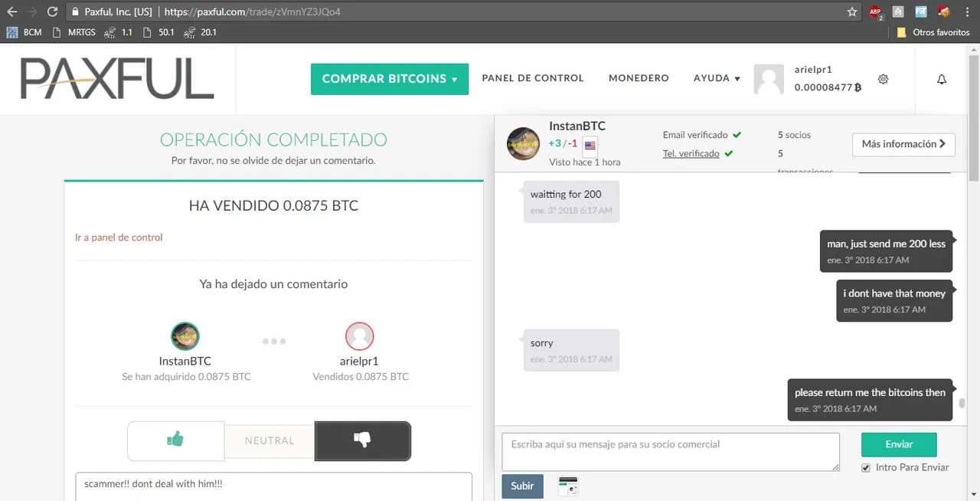Click the arielpr1 username in header
This screenshot has height=501, width=980.
(x=813, y=70)
